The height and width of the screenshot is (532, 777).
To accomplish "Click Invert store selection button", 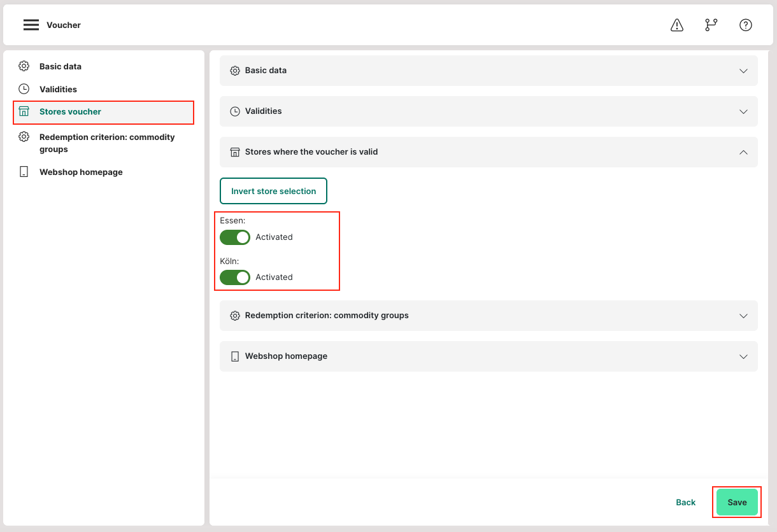I will tap(273, 191).
